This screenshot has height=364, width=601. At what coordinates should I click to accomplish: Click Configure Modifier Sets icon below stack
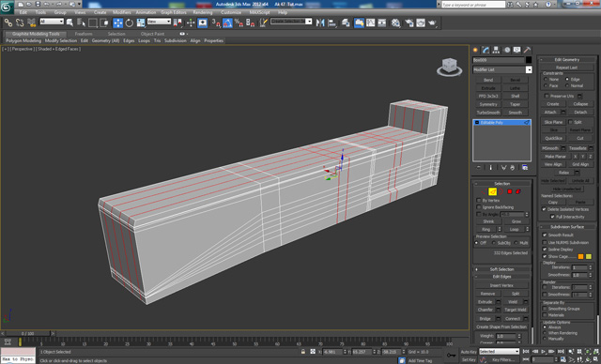pos(525,168)
